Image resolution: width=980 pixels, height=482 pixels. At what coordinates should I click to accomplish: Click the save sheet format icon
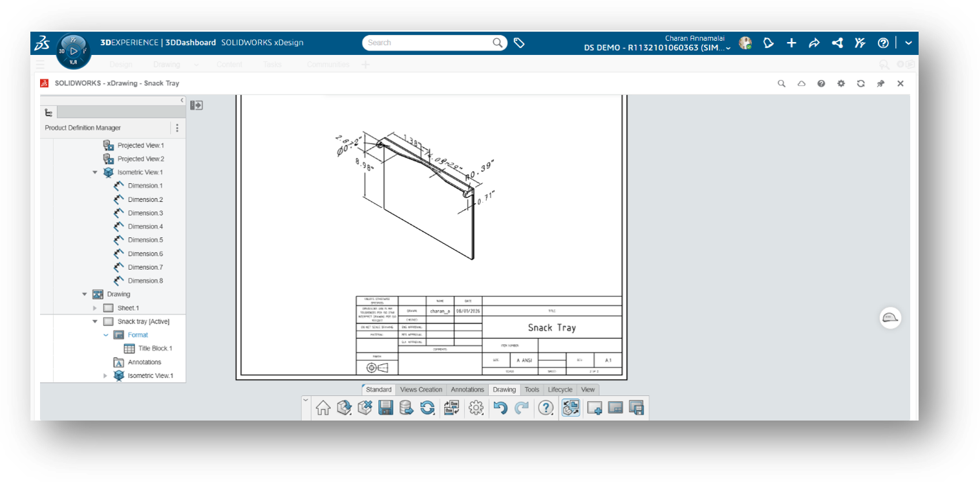coord(636,408)
